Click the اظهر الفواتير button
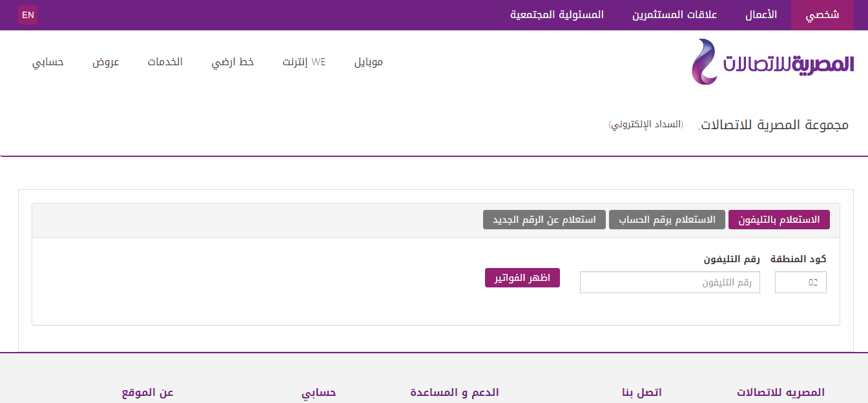This screenshot has height=403, width=868. 522,278
